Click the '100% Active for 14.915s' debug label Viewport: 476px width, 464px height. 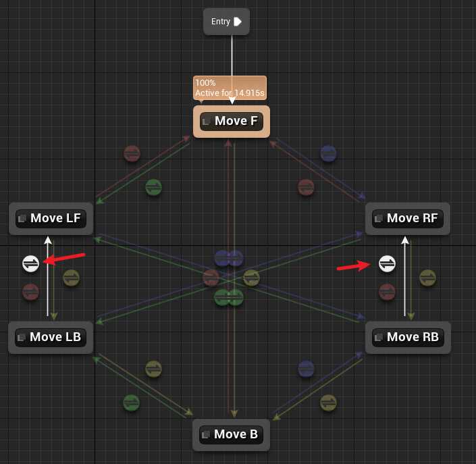230,88
